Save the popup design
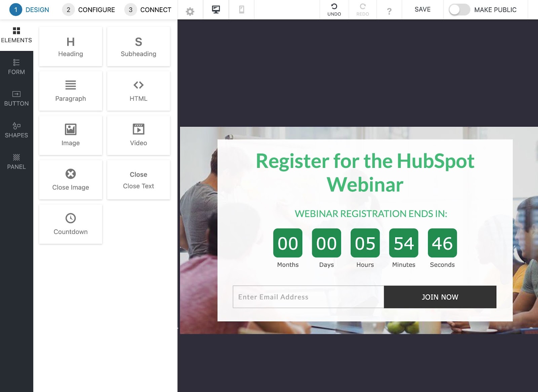Screen dimensions: 538x392 tap(423, 9)
